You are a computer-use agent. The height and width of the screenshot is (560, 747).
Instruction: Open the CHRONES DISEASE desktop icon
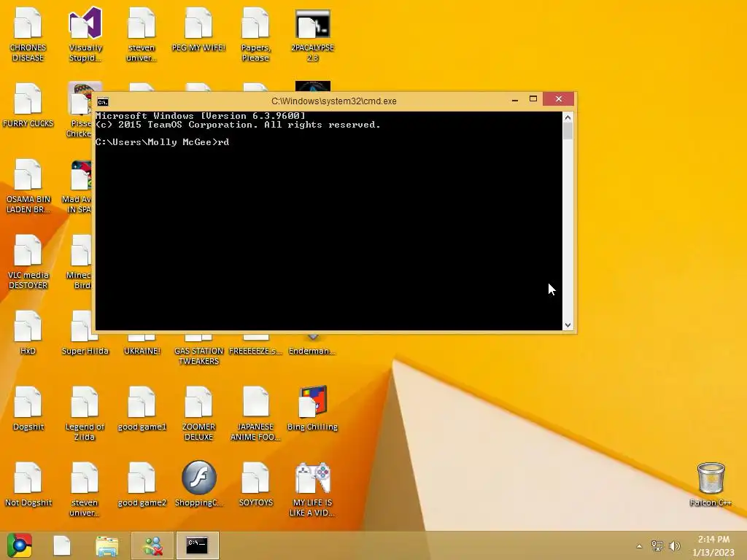coord(28,35)
